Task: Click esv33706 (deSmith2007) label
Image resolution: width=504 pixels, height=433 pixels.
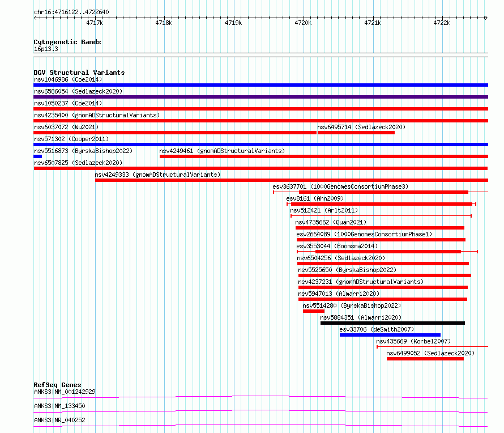Action: pyautogui.click(x=377, y=329)
